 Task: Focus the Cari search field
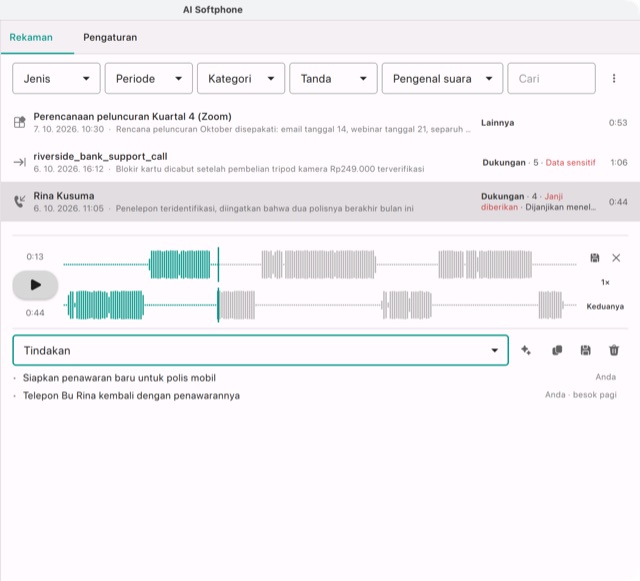[551, 78]
